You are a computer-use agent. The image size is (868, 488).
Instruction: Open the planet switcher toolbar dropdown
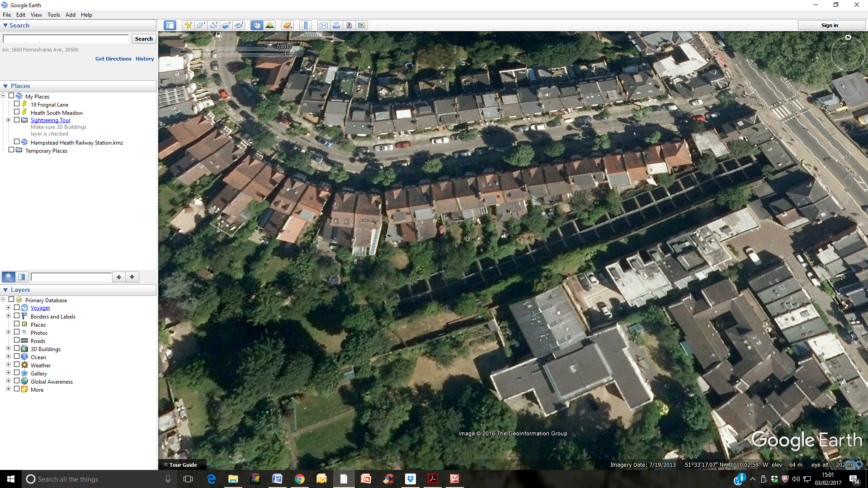tap(288, 25)
